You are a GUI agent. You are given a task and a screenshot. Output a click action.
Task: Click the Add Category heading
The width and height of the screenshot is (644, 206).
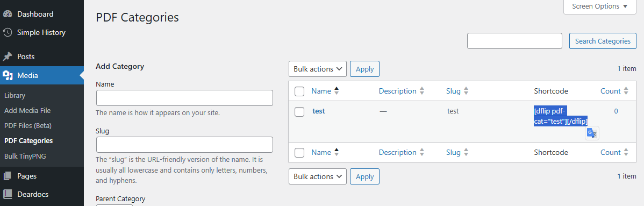(120, 67)
